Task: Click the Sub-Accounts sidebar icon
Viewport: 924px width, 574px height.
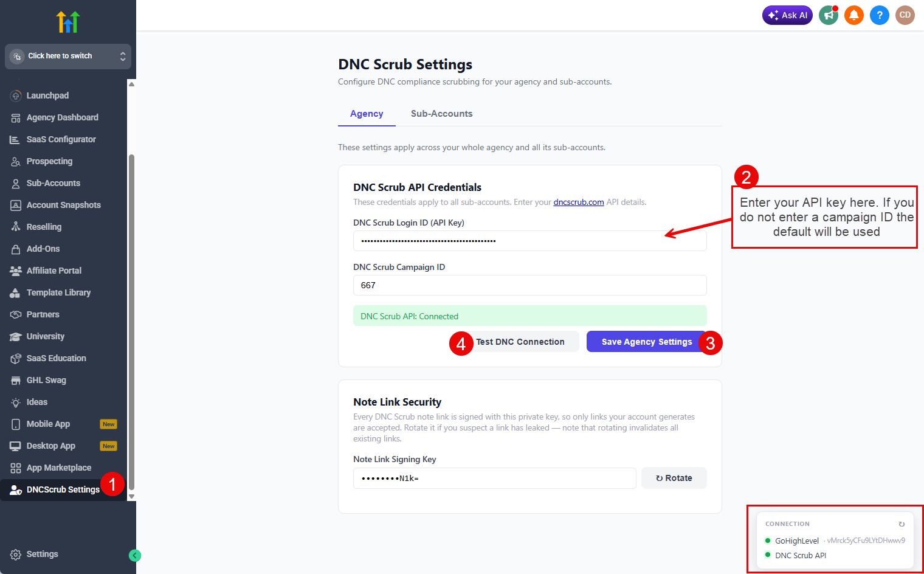Action: [x=16, y=183]
